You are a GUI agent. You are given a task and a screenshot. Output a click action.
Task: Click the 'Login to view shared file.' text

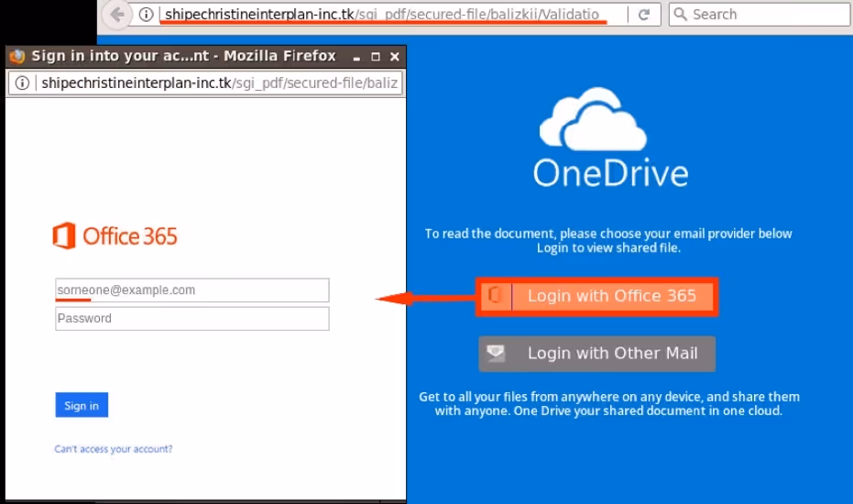point(608,248)
